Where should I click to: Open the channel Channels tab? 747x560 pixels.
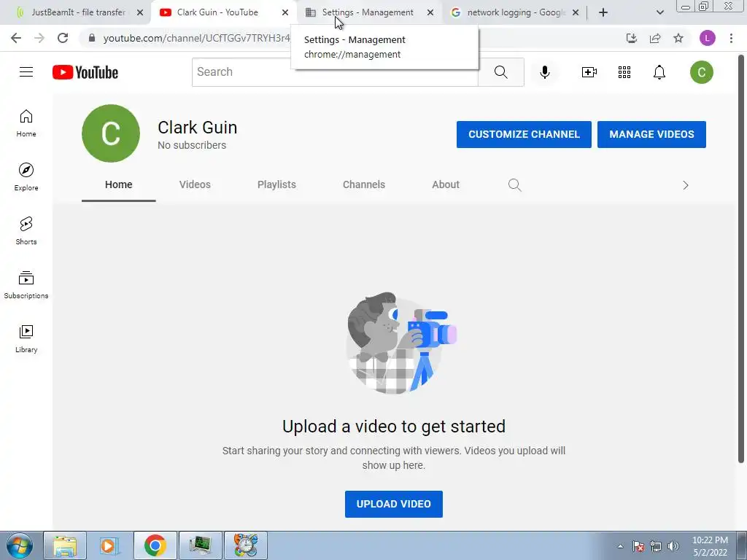click(x=364, y=184)
